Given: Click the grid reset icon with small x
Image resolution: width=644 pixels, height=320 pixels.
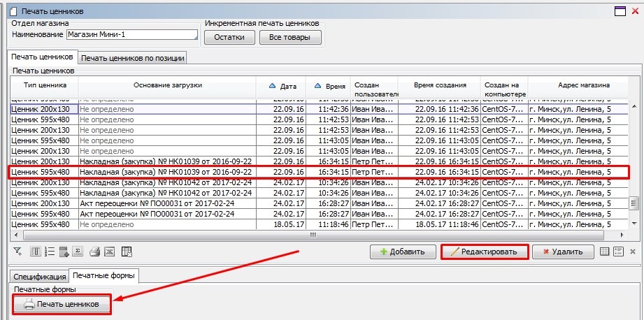Looking at the screenshot, I should tap(126, 252).
